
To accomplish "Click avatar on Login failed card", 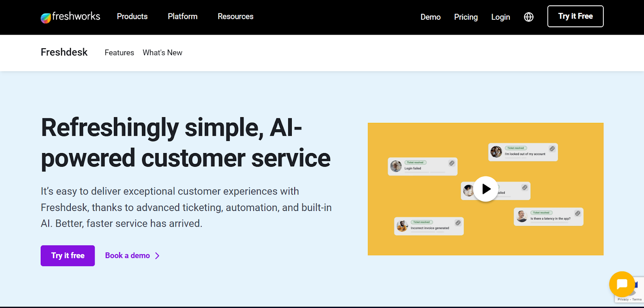I will (x=396, y=166).
